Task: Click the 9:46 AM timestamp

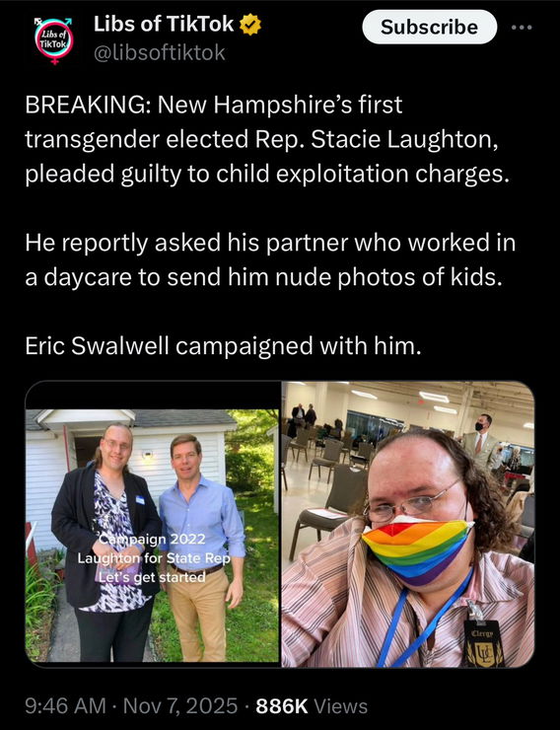Action: [65, 706]
